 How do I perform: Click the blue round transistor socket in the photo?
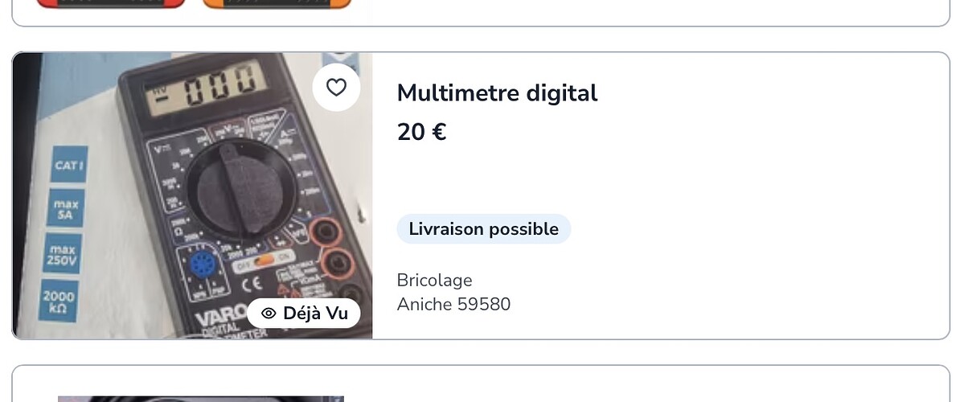click(203, 265)
